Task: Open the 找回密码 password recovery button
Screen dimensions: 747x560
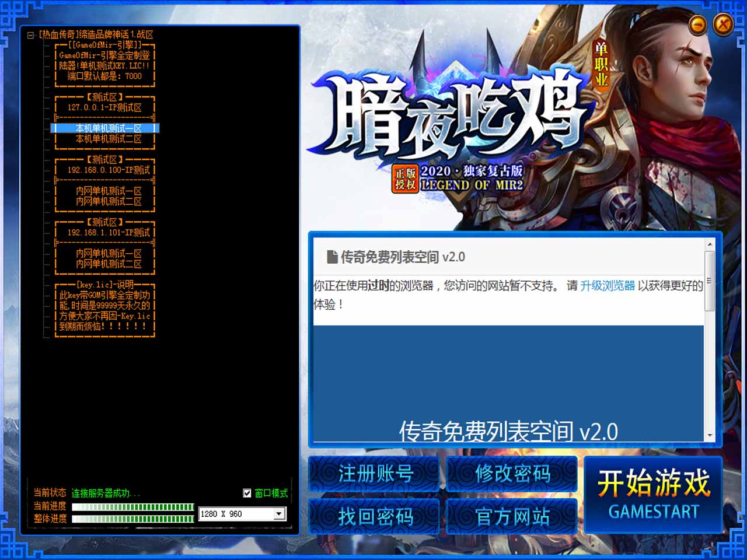Action: tap(374, 516)
